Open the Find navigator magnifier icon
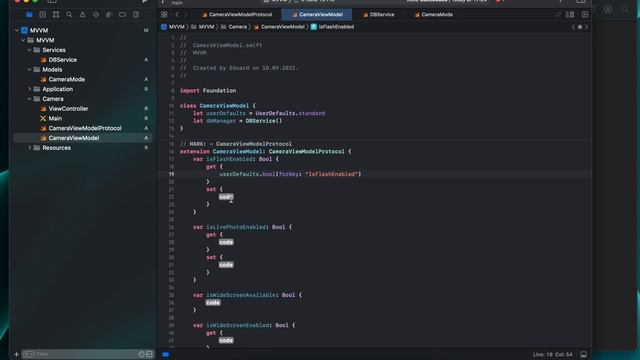Viewport: 640px width, 360px height. pos(69,15)
